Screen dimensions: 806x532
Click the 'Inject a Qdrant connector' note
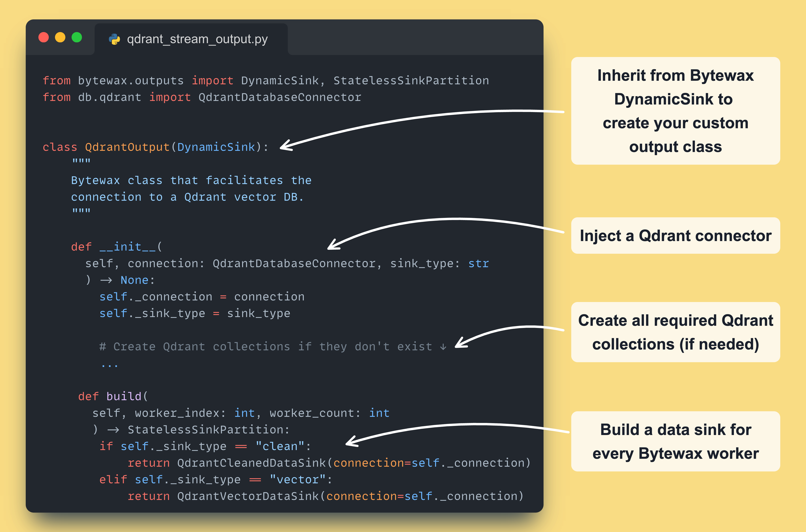(x=675, y=236)
